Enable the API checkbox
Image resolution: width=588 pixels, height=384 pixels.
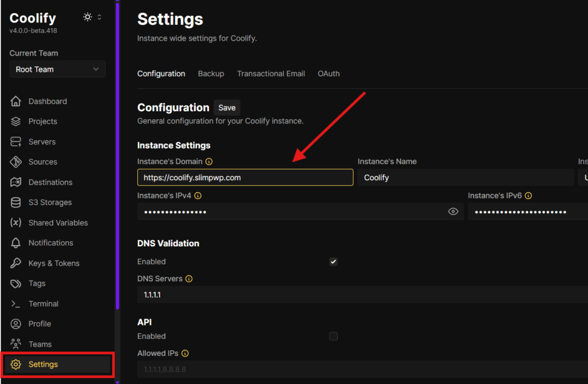pyautogui.click(x=334, y=336)
